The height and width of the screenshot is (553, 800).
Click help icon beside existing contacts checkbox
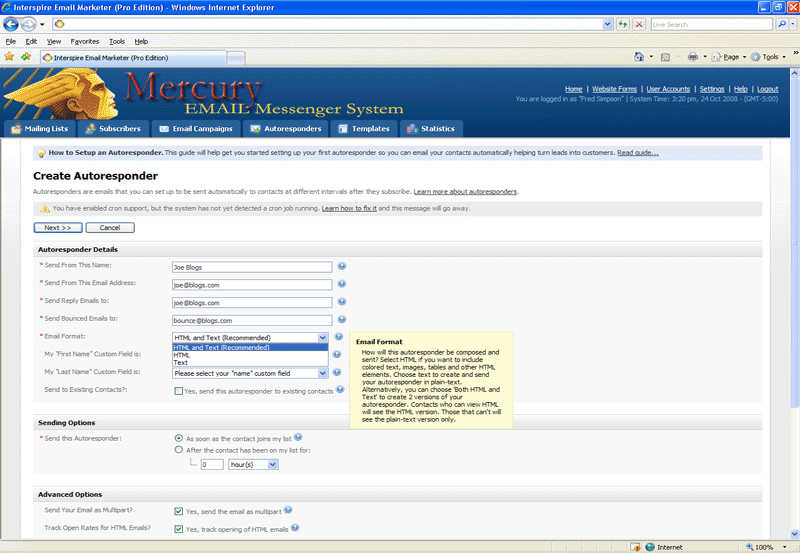point(340,389)
